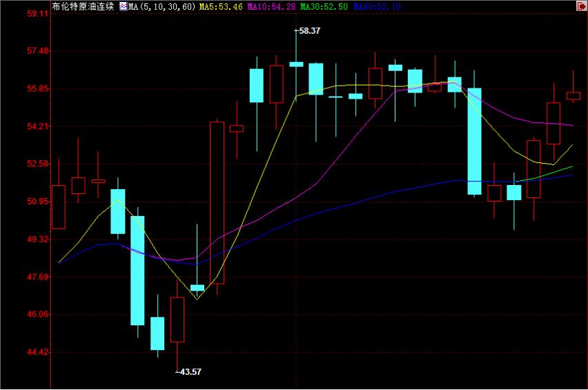Select the first candlestick on the left
The height and width of the screenshot is (390, 588).
pyautogui.click(x=59, y=206)
